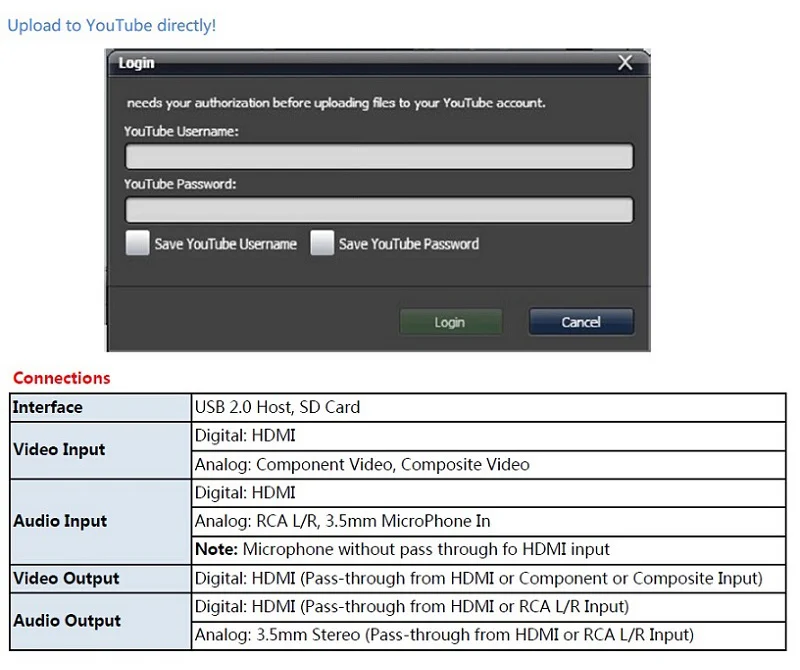Click 'Digital: HDMI' in the Audio Input row

pyautogui.click(x=488, y=493)
